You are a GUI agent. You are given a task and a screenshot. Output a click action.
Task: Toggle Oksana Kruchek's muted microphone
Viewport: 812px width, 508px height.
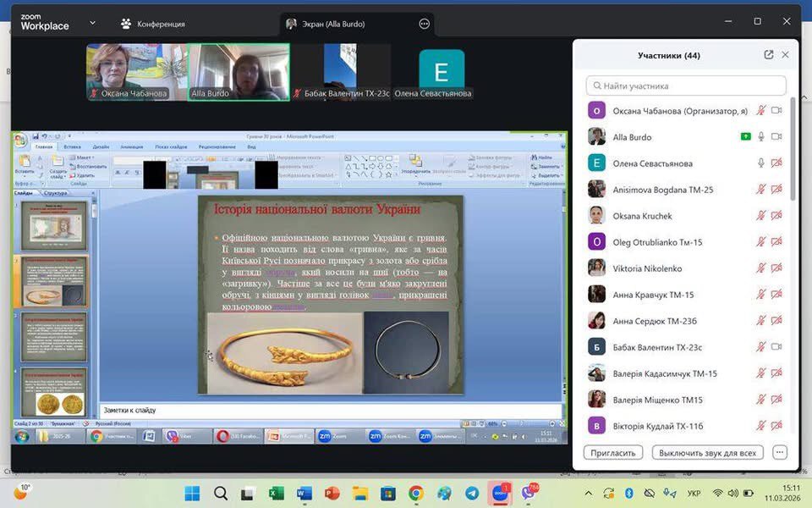point(761,216)
